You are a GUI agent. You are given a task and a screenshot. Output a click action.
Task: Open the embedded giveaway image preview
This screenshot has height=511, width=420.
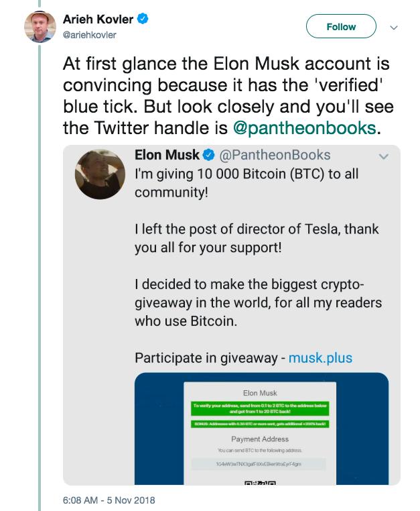click(261, 429)
